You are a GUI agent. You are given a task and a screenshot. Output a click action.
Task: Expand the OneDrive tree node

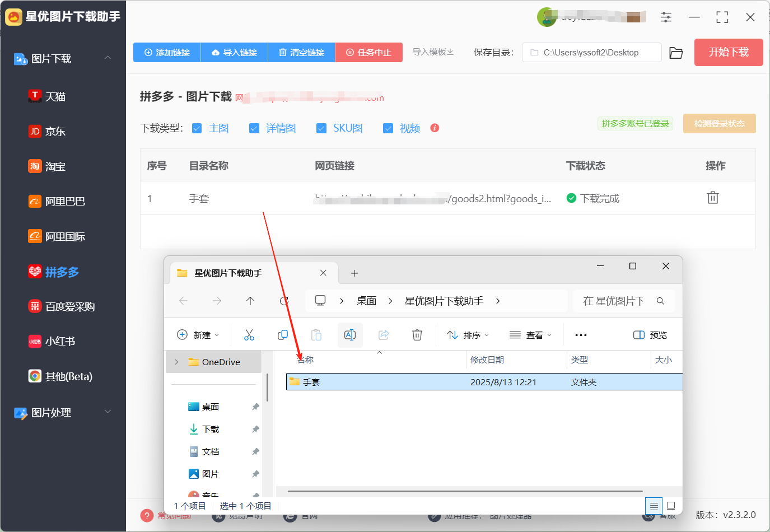(176, 362)
